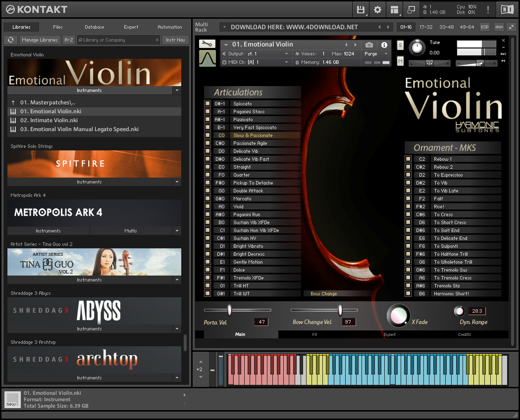The height and width of the screenshot is (420, 520).
Task: Click the snapshot camera icon
Action: coord(369,45)
